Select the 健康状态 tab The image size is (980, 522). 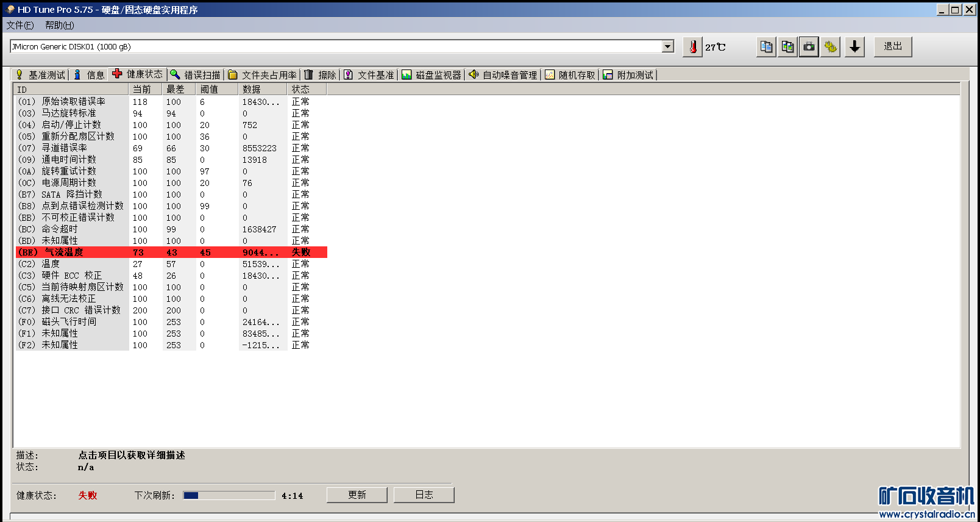coord(138,74)
